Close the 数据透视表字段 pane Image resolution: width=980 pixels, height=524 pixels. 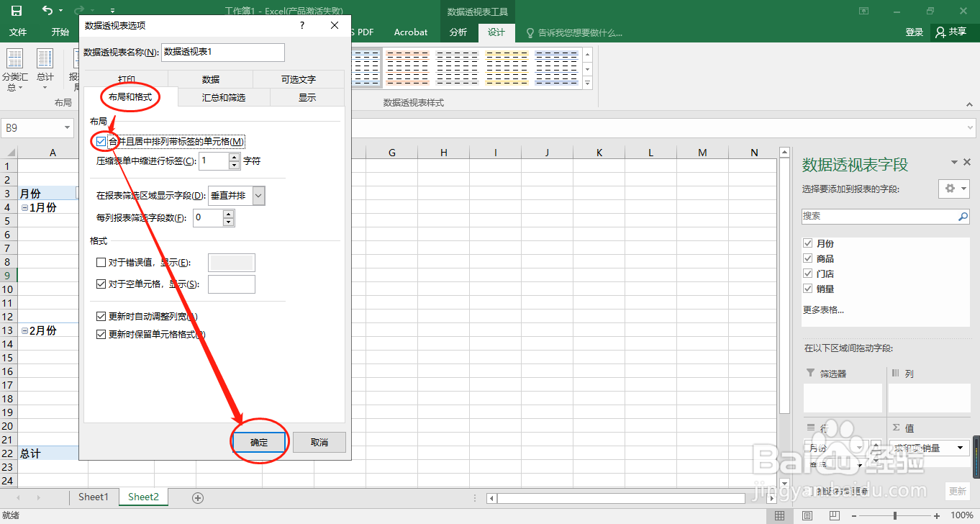(x=968, y=163)
